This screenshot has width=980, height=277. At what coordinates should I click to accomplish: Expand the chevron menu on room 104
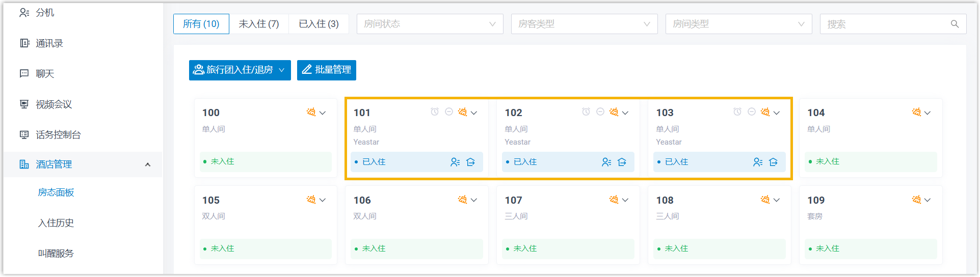[x=928, y=113]
